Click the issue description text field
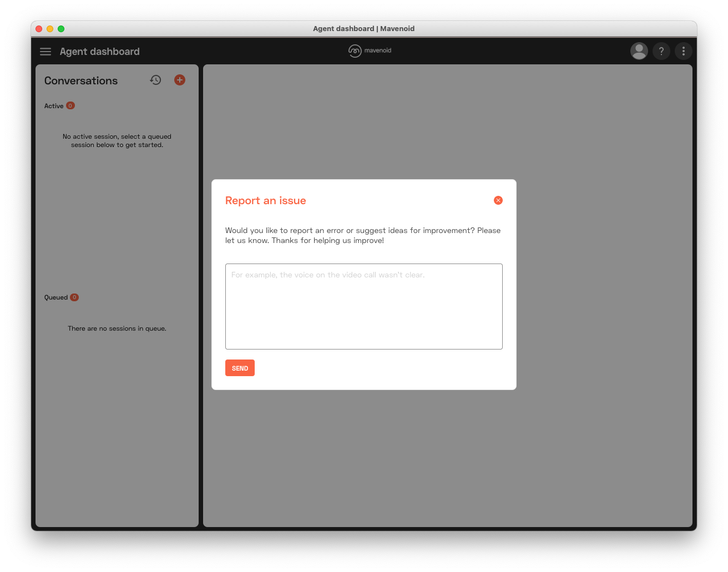Screen dimensions: 728x572 [x=363, y=306]
